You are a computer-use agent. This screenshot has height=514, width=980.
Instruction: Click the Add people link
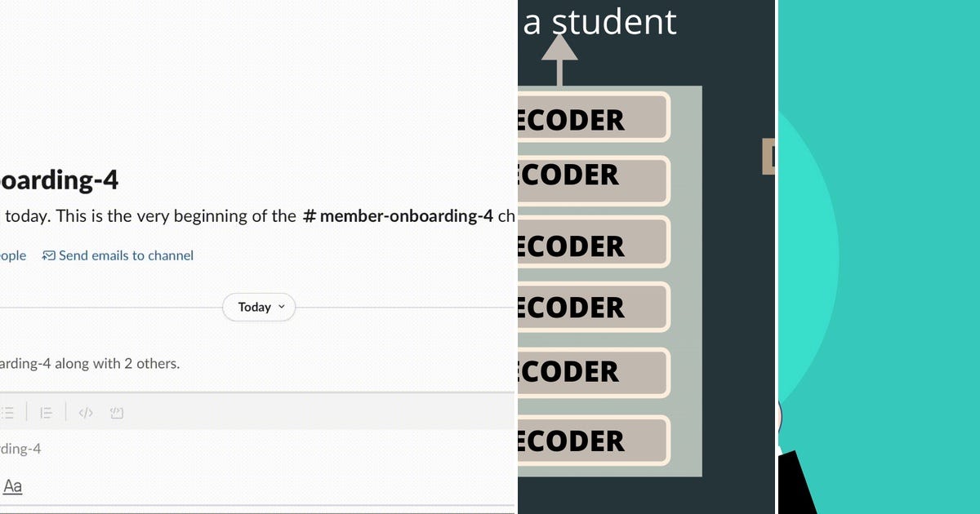pyautogui.click(x=13, y=255)
